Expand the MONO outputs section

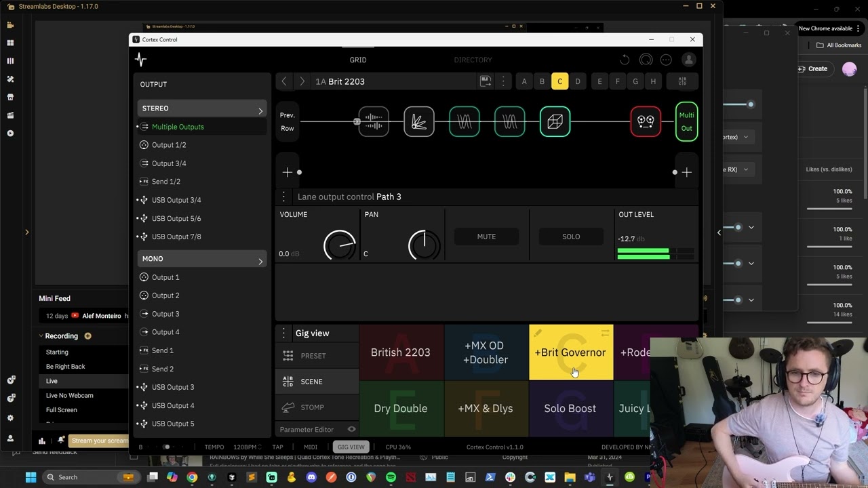pos(202,259)
